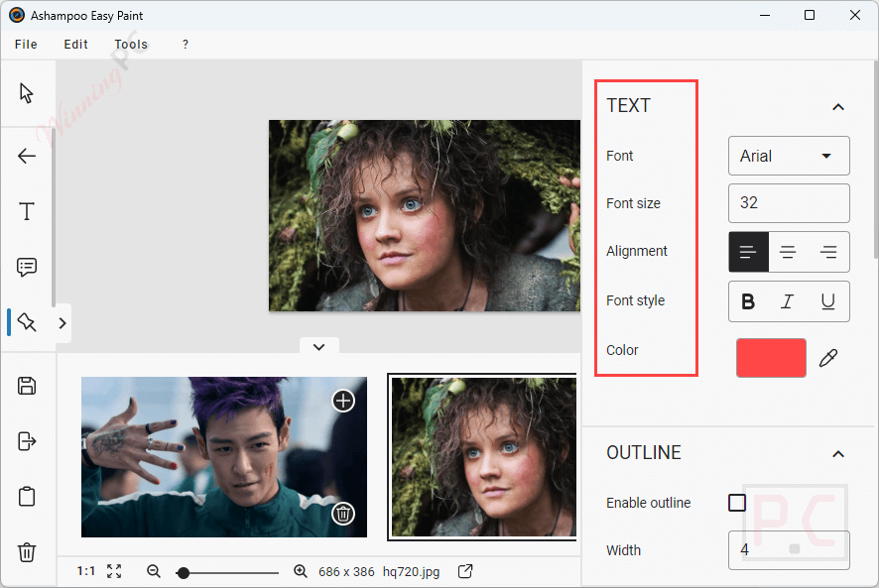
Task: Select the speech bubble comment tool
Action: click(27, 267)
